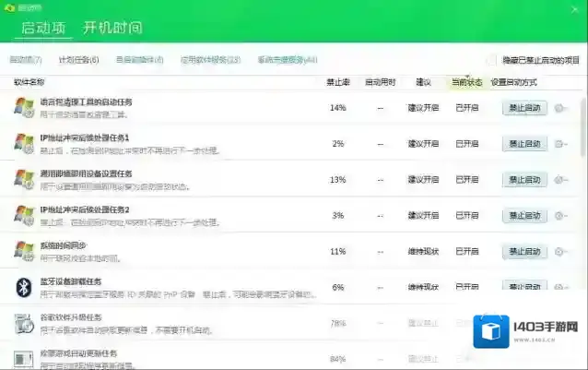
Task: Click Windows icon of IP地址冲突后续处理任务2 row
Action: tap(24, 215)
